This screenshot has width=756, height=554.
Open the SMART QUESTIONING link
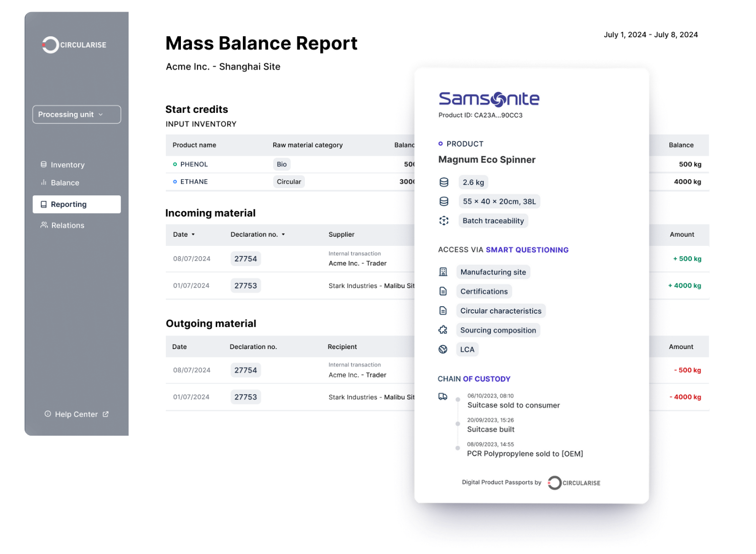527,250
